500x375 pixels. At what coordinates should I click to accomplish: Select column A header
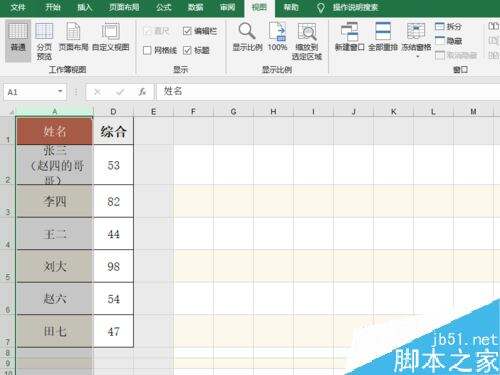coord(55,112)
